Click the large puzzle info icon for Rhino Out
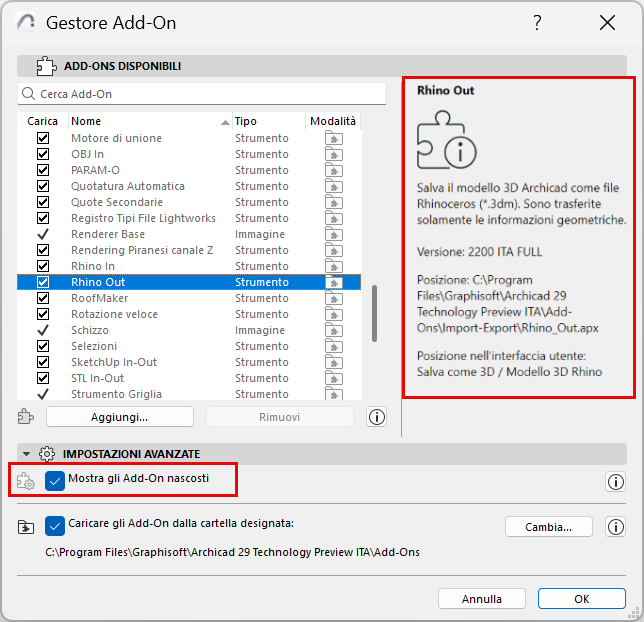644x622 pixels. [x=446, y=140]
